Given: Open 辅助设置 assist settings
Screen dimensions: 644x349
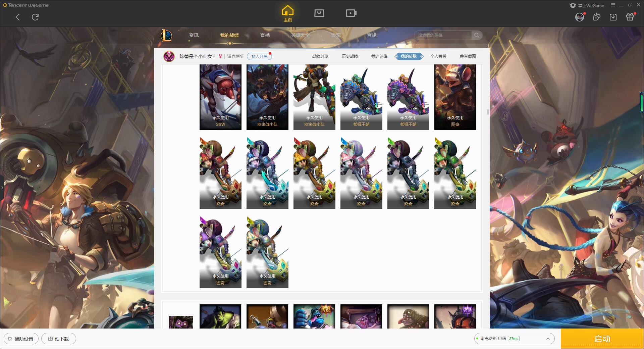Looking at the screenshot, I should 21,339.
